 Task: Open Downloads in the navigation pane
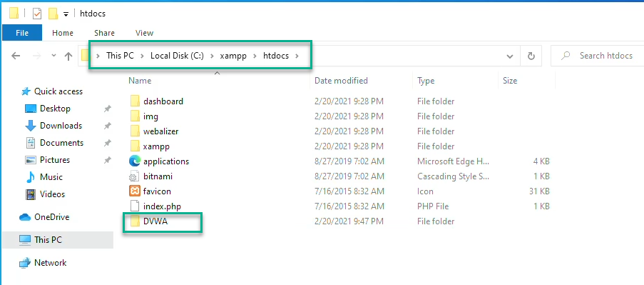(61, 126)
